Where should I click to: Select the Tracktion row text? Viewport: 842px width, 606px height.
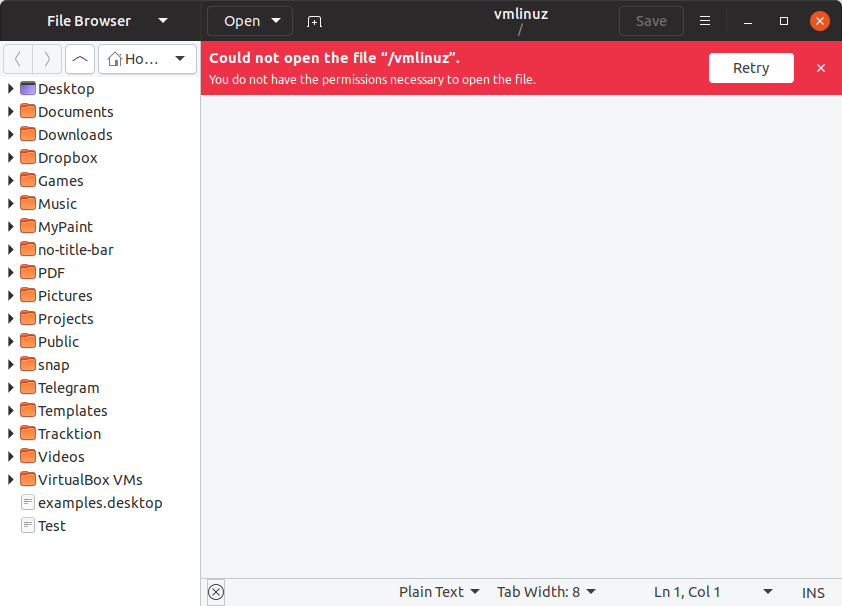[x=69, y=434]
